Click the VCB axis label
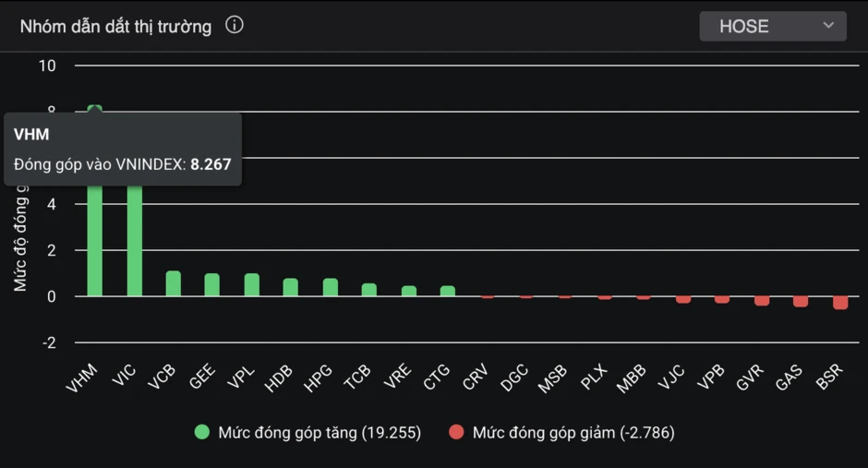The height and width of the screenshot is (468, 868). (x=162, y=378)
